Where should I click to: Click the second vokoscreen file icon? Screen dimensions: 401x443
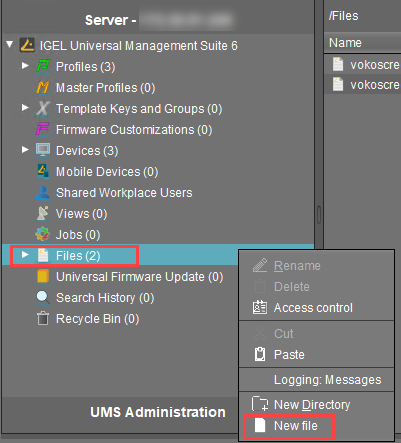338,84
